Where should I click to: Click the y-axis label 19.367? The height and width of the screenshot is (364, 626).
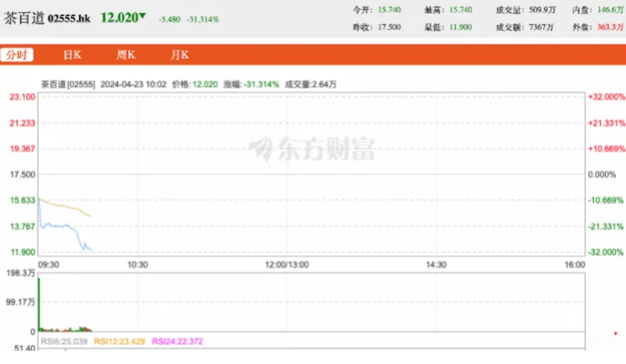(22, 148)
